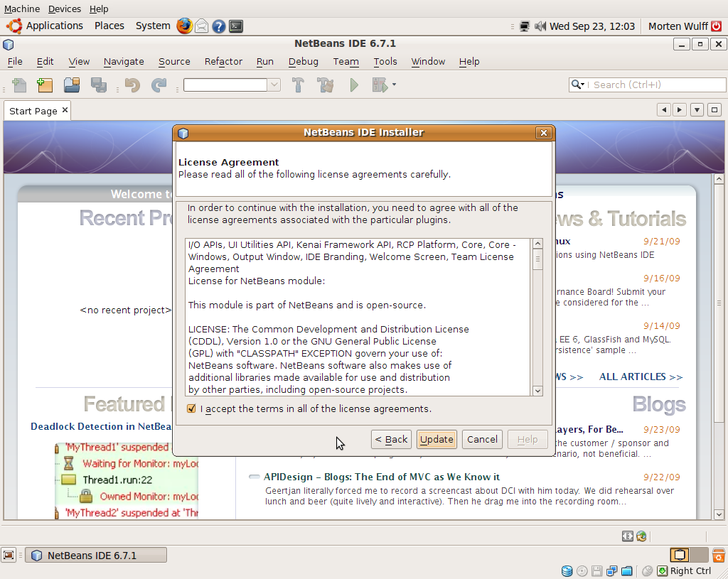Screen dimensions: 728x579
Task: Click the power button next to Morten Wulff
Action: 717,26
